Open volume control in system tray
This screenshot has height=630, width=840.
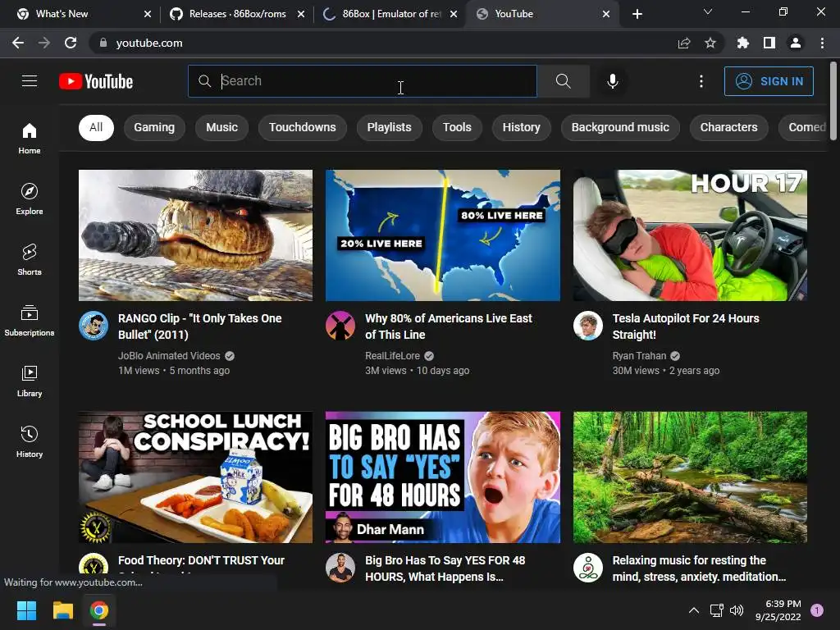(x=737, y=610)
